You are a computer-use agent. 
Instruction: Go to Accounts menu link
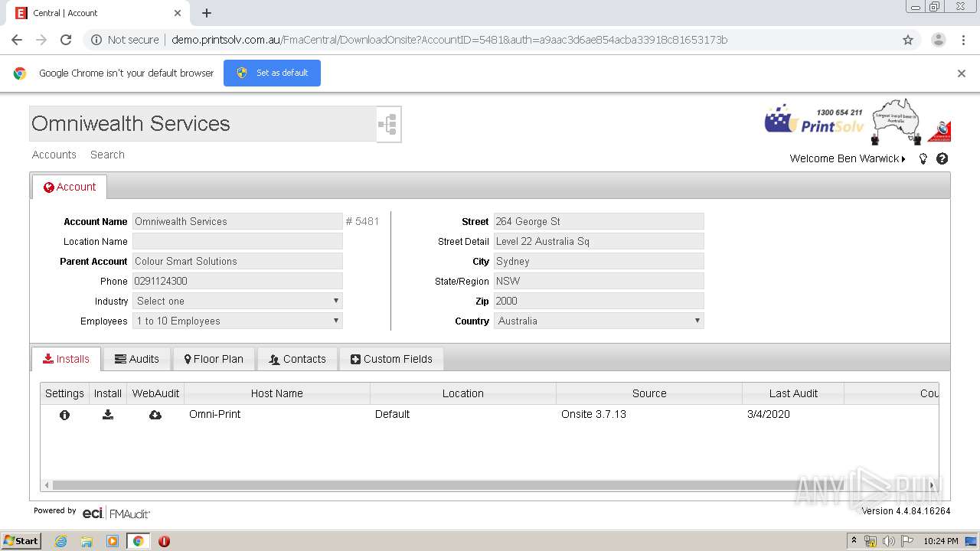pos(54,155)
